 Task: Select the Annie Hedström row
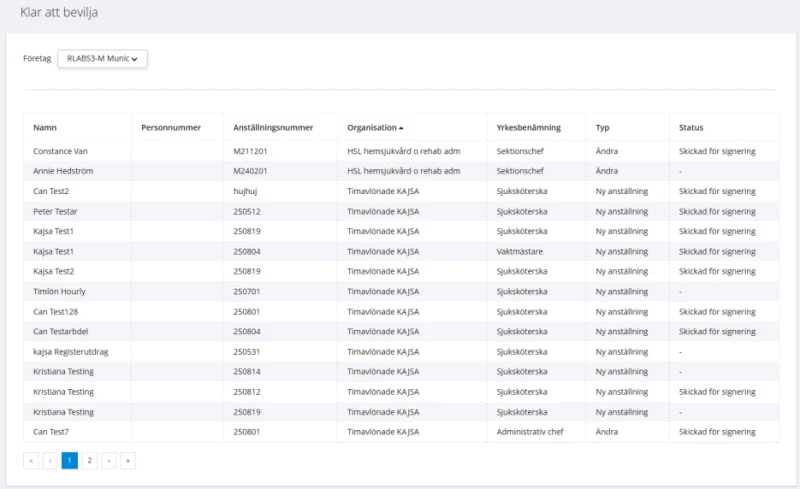click(63, 171)
